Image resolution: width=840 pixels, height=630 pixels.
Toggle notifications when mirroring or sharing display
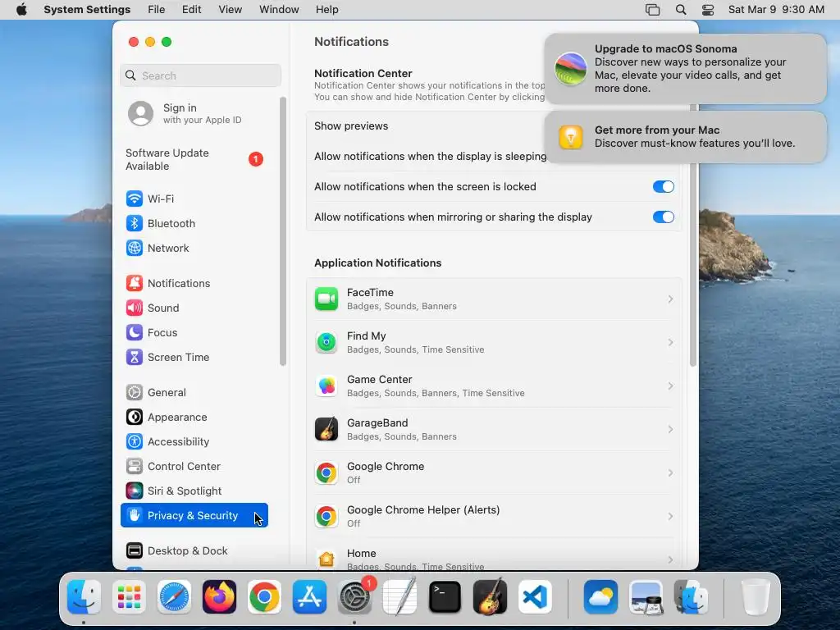(x=663, y=217)
